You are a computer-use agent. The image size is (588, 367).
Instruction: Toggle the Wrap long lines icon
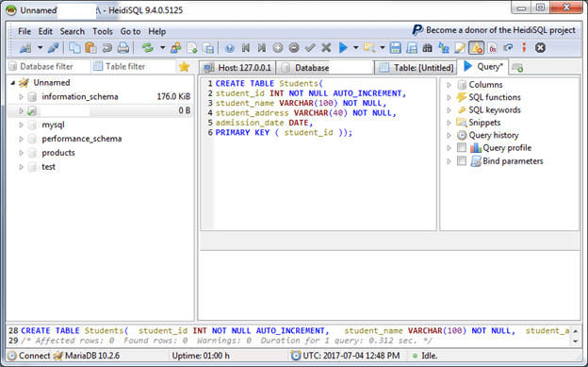(x=508, y=48)
